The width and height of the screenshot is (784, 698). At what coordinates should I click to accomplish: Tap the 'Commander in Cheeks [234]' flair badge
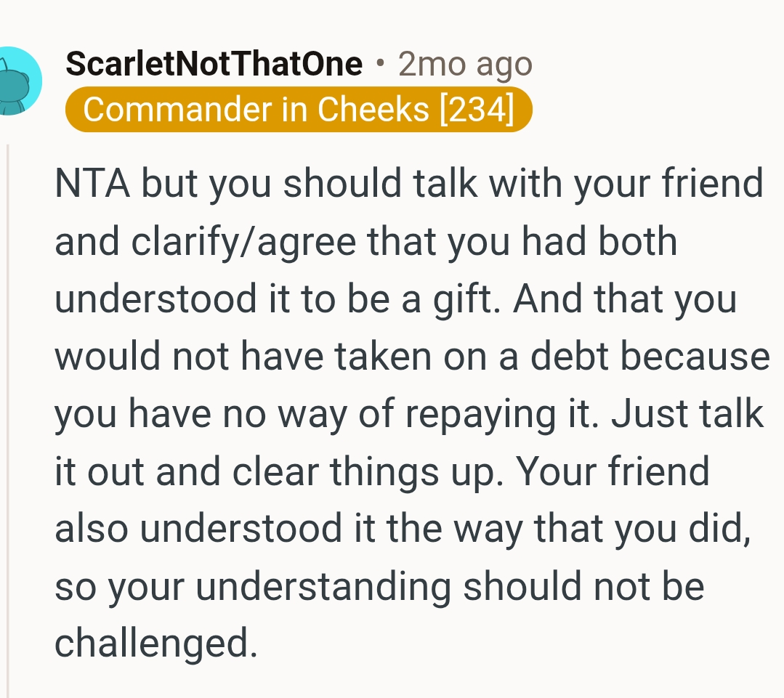click(x=299, y=110)
